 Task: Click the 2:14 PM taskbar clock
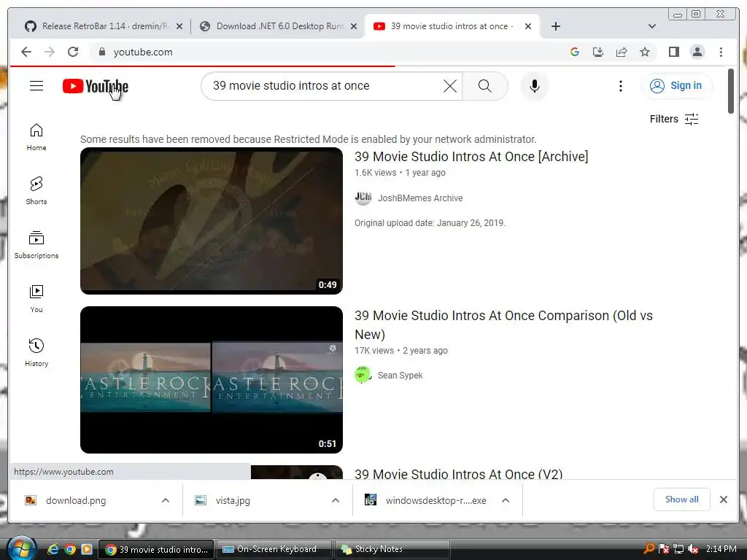[721, 549]
